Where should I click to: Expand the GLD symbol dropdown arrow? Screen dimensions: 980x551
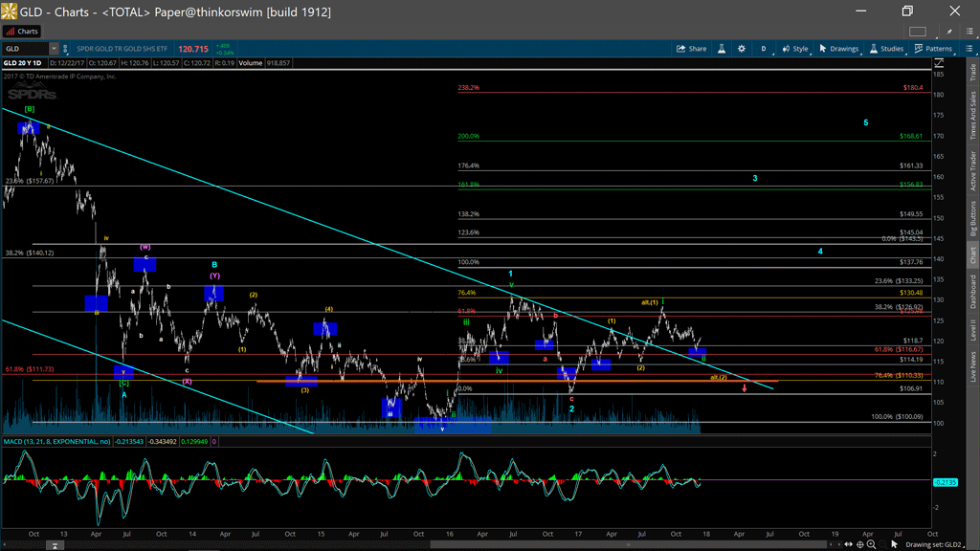54,49
